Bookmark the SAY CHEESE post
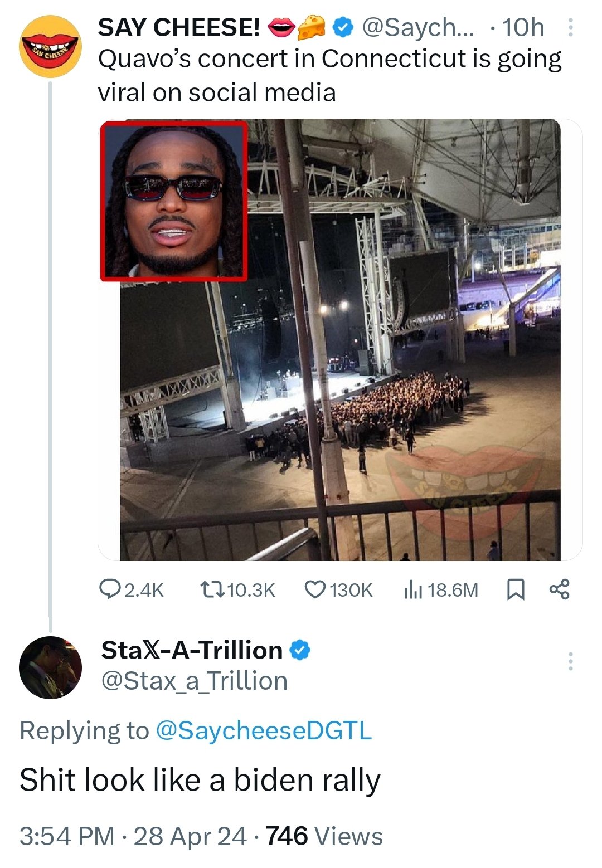 (x=516, y=589)
